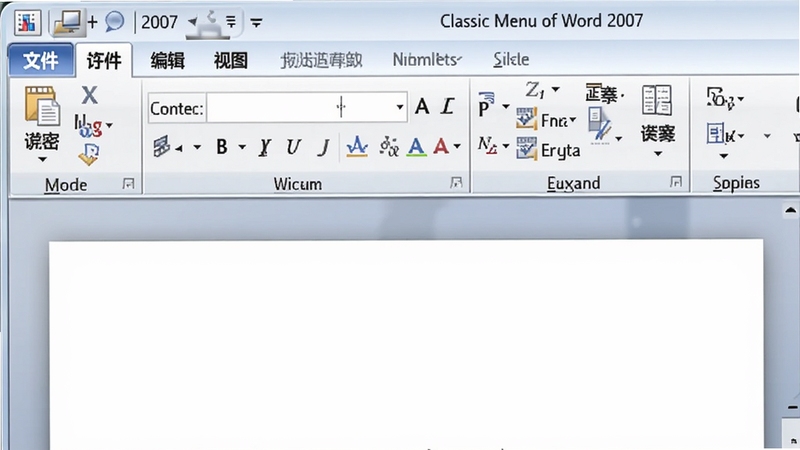Click the text effects A with orange underline

[x=357, y=147]
